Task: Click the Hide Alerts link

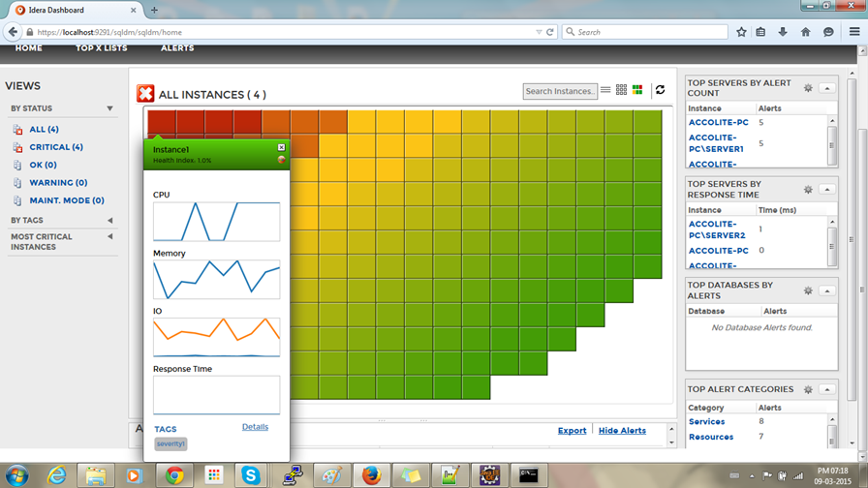Action: click(622, 431)
